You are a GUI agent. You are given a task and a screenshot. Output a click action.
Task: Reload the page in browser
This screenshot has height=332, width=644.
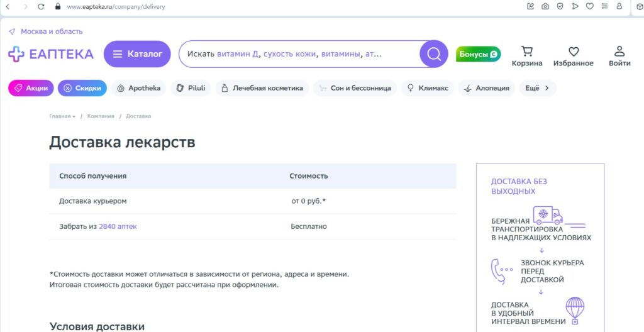[41, 6]
